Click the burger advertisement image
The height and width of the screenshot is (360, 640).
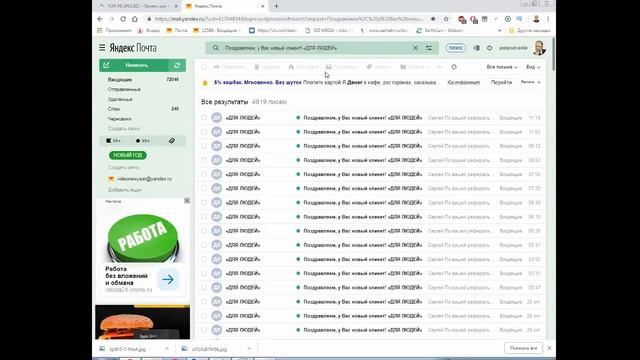click(142, 322)
